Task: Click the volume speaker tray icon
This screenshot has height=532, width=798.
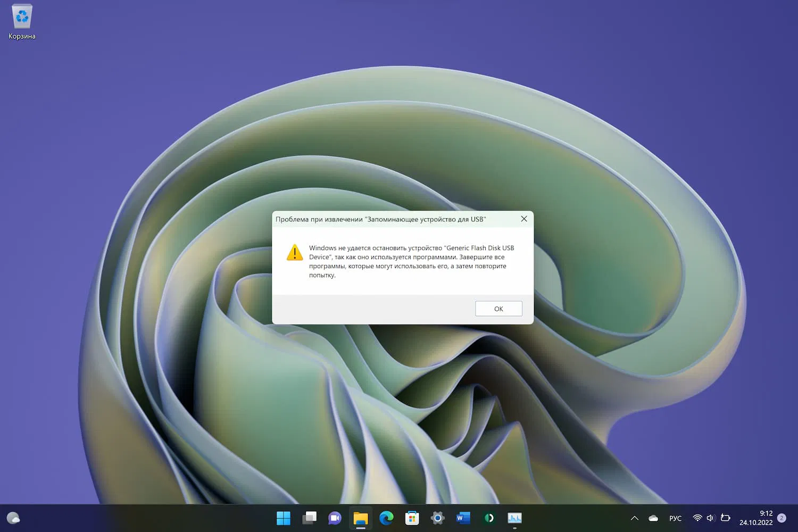Action: coord(711,518)
